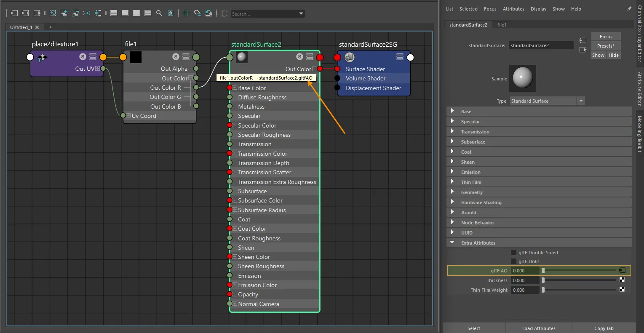Switch to the file1 tab

pos(502,25)
